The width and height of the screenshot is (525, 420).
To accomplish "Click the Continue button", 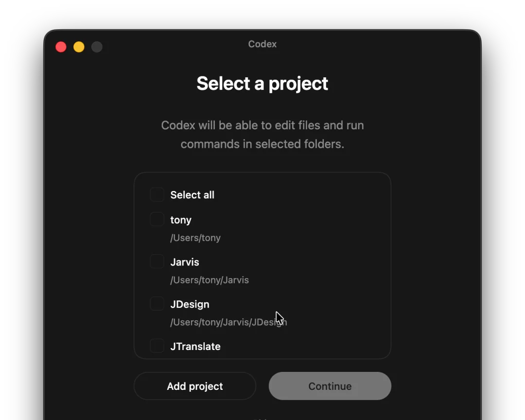I will (330, 386).
